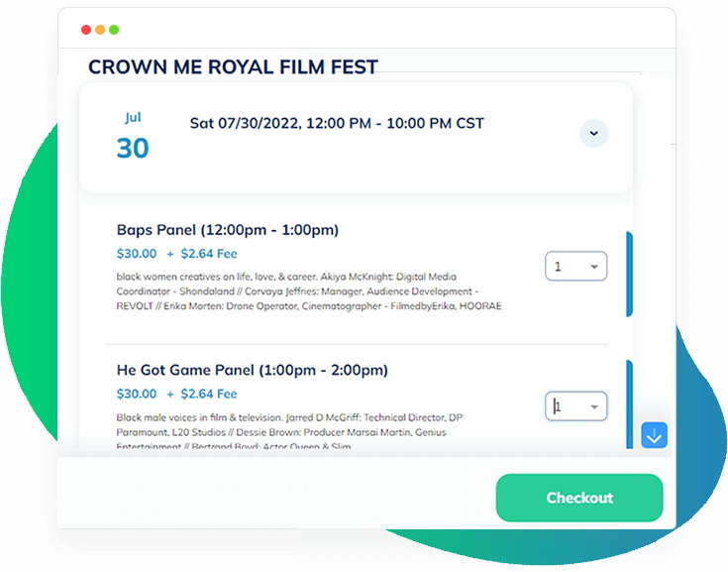728x572 pixels.
Task: Click the green Checkout button
Action: (x=578, y=498)
